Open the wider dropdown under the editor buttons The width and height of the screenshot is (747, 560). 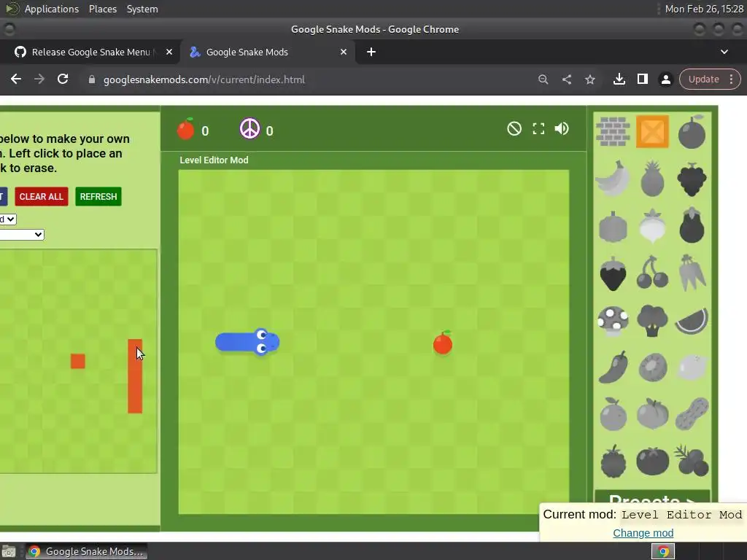(x=21, y=234)
